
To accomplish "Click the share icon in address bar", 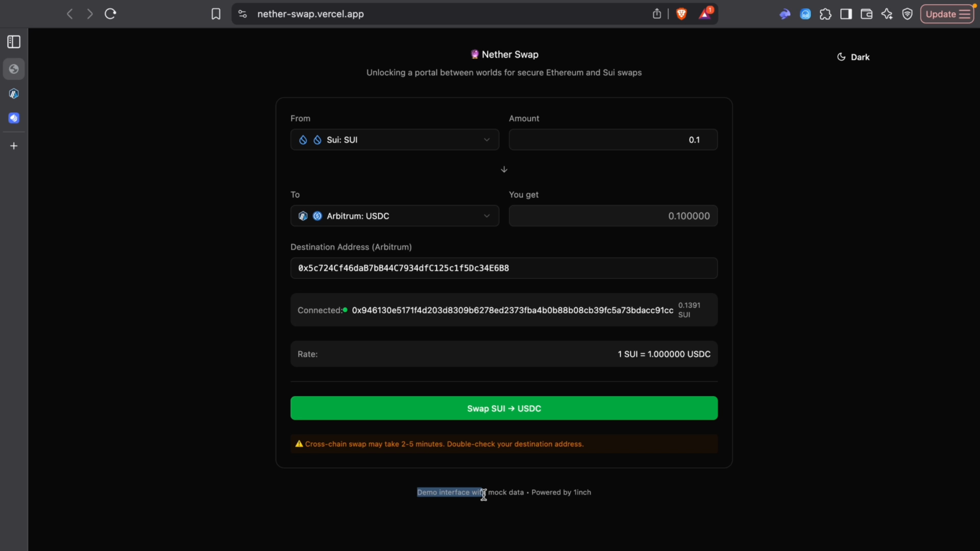I will (x=656, y=14).
